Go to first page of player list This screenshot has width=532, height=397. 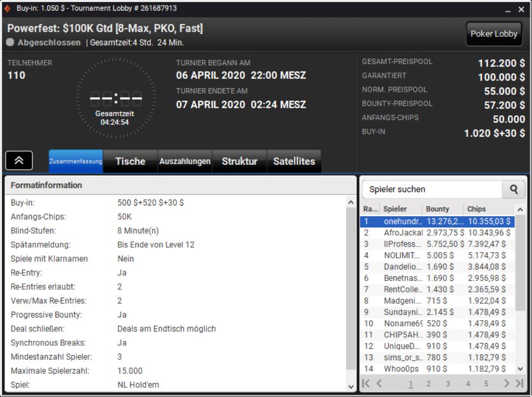point(366,383)
